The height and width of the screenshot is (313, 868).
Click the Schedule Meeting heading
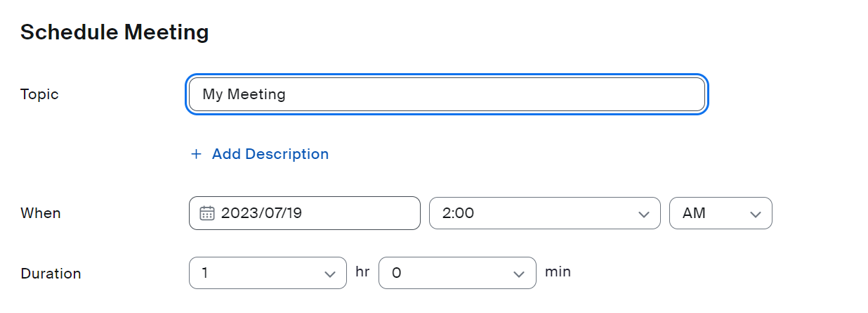(114, 32)
